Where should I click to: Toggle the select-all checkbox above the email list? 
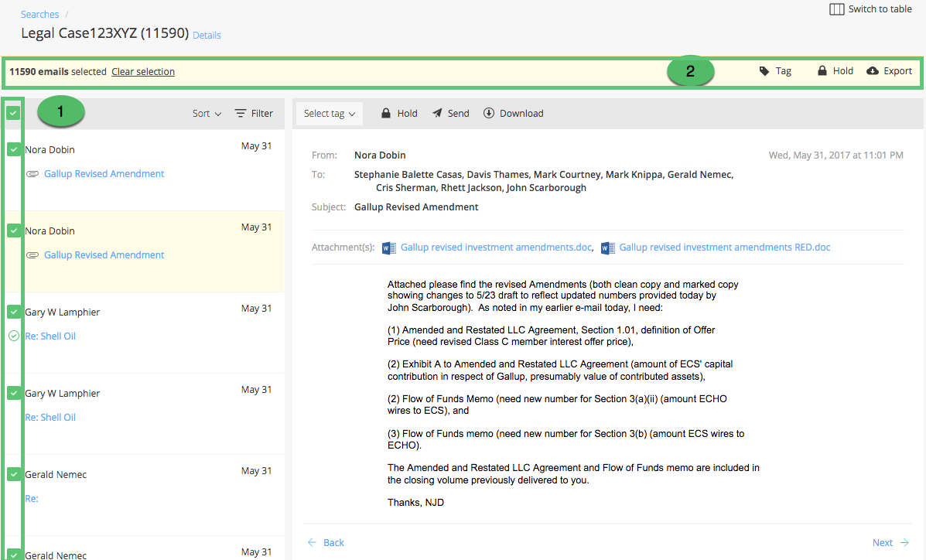coord(13,113)
